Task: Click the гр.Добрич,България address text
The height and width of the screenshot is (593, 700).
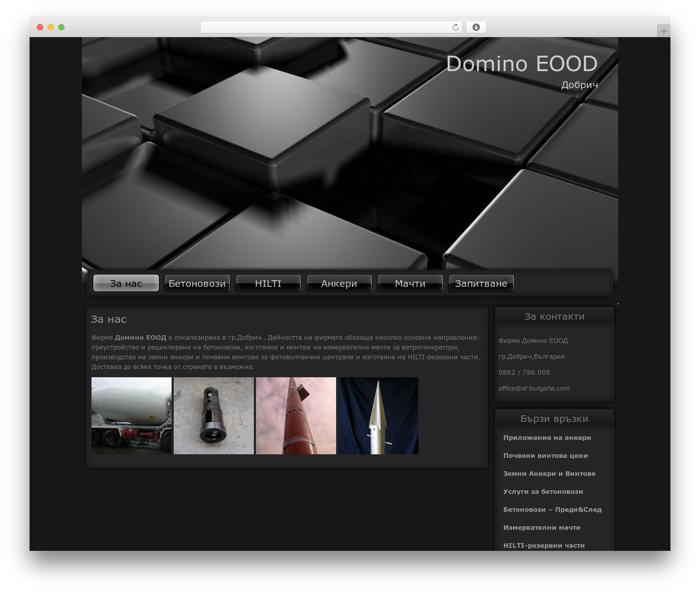Action: tap(532, 357)
